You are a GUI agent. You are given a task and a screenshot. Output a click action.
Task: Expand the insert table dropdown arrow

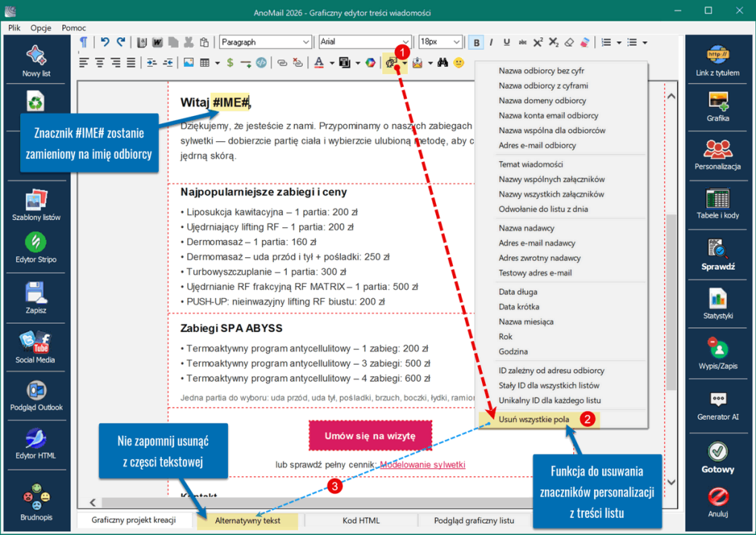(218, 62)
